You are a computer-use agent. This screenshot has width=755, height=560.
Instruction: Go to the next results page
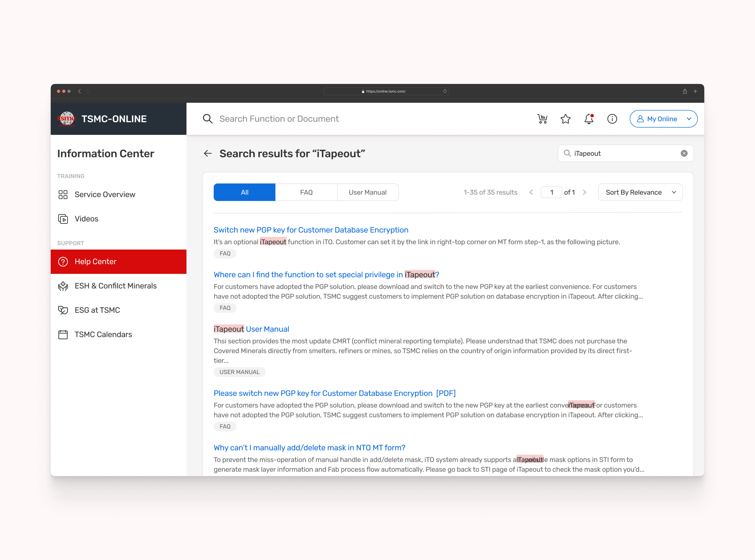coord(585,192)
